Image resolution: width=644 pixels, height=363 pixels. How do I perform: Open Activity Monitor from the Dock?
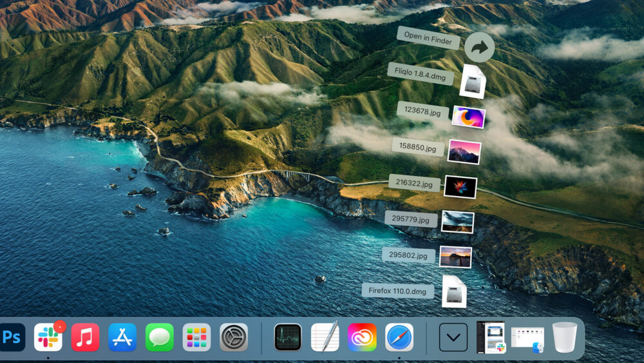click(288, 337)
